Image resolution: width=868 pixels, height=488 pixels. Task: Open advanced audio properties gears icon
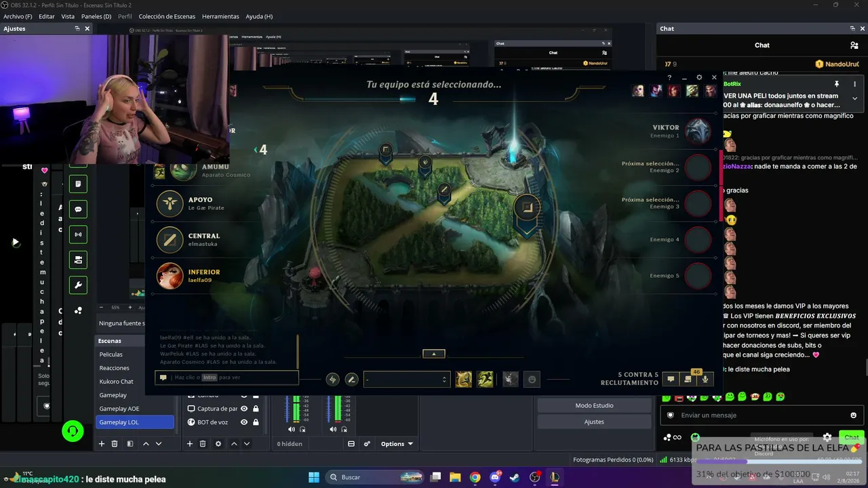[x=367, y=444]
